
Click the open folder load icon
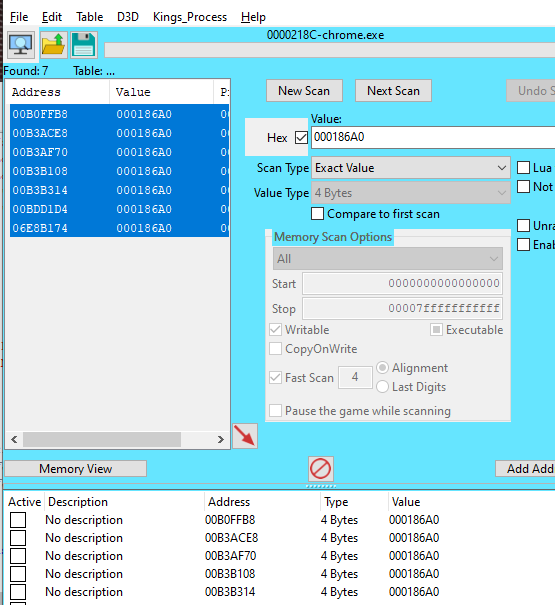pos(53,45)
